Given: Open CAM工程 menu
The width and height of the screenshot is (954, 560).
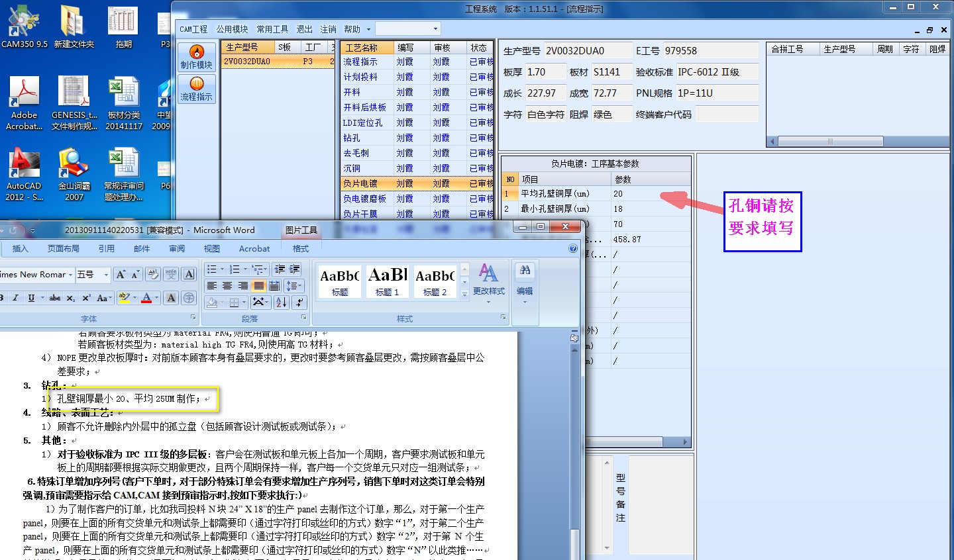Looking at the screenshot, I should (193, 29).
